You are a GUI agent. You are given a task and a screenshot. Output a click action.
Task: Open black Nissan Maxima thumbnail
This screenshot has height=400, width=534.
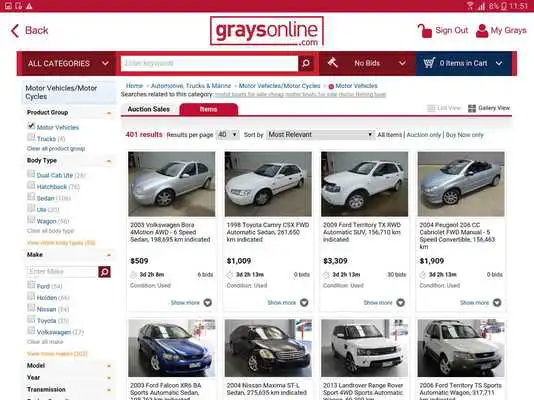[x=268, y=348]
